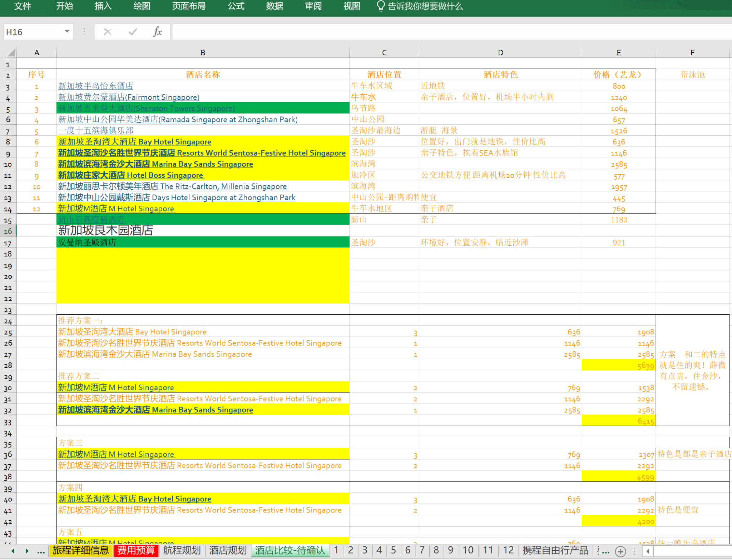732x560 pixels.
Task: Open the 绘图 ribbon tab
Action: (142, 6)
